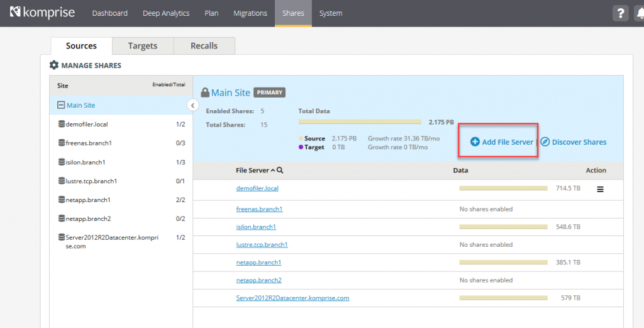This screenshot has height=328, width=644.
Task: Click the database icon beside netapp.branch1 in site list
Action: click(62, 200)
